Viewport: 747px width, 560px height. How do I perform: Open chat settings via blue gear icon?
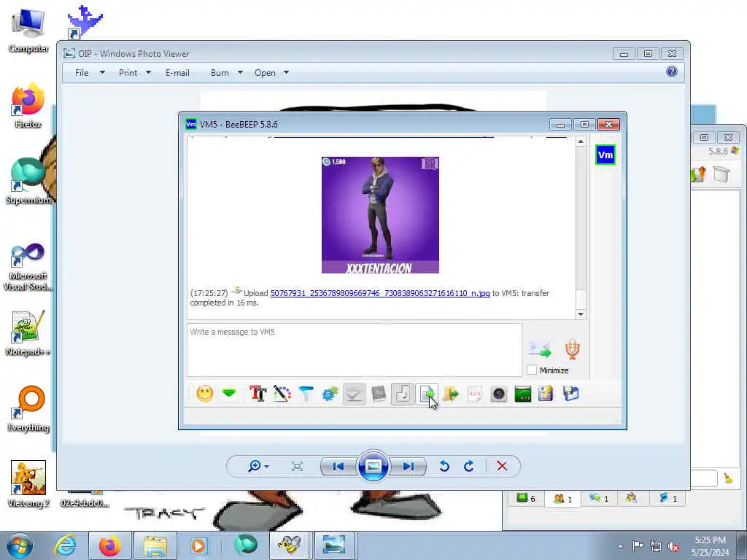pos(330,394)
